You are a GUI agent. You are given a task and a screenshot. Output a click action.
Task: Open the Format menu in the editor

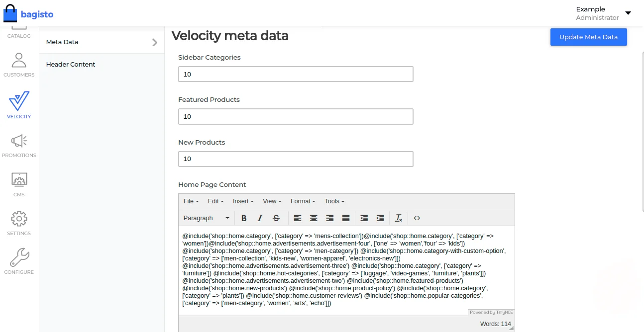coord(302,201)
